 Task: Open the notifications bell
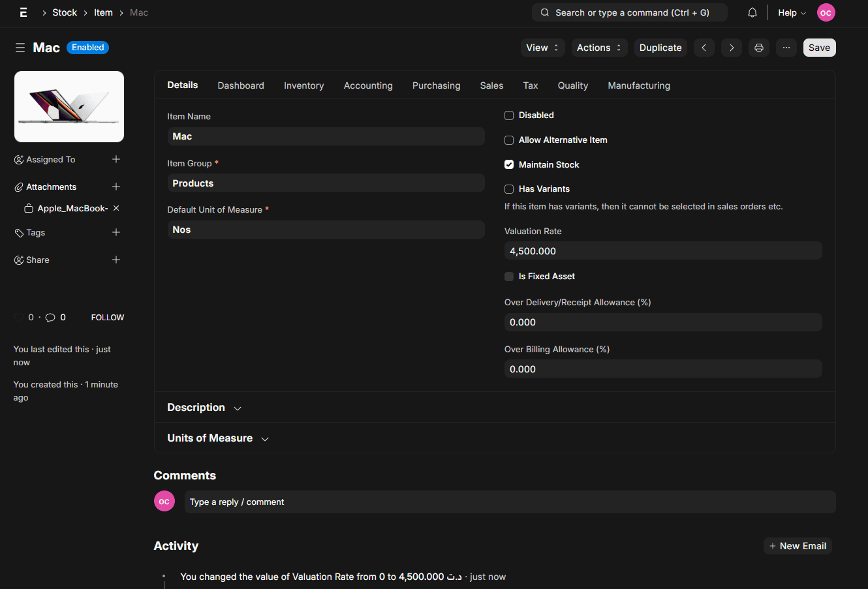pyautogui.click(x=752, y=12)
